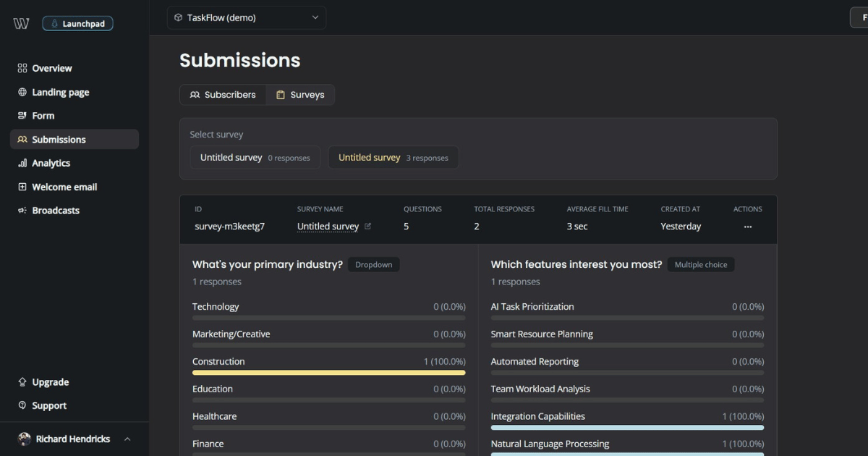Click the W workspace logo
Screen dimensions: 868x456
[x=20, y=22]
